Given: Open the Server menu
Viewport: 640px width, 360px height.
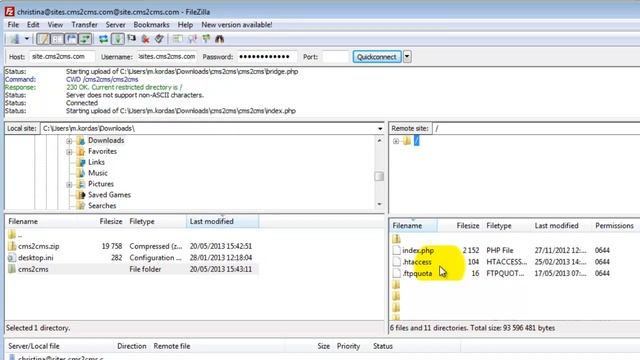Looking at the screenshot, I should coord(116,25).
